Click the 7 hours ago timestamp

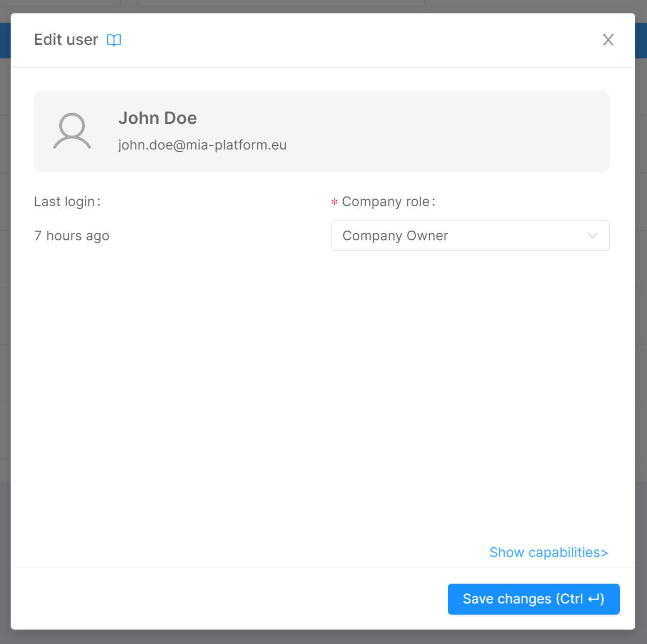click(x=72, y=235)
